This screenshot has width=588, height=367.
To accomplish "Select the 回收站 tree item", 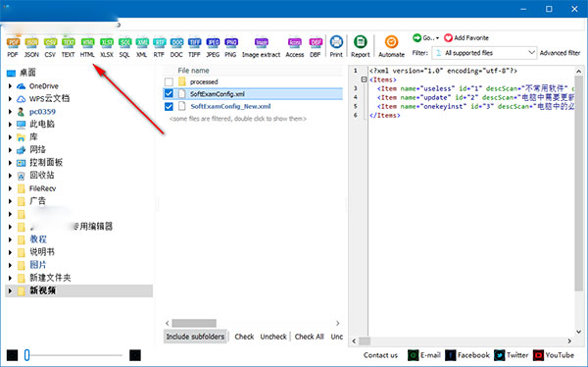I will [42, 176].
